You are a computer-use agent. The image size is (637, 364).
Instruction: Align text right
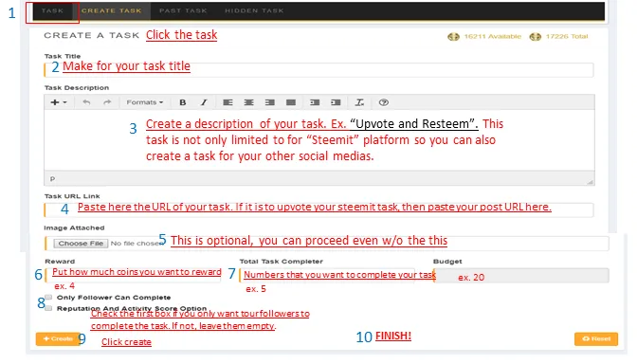tap(270, 102)
